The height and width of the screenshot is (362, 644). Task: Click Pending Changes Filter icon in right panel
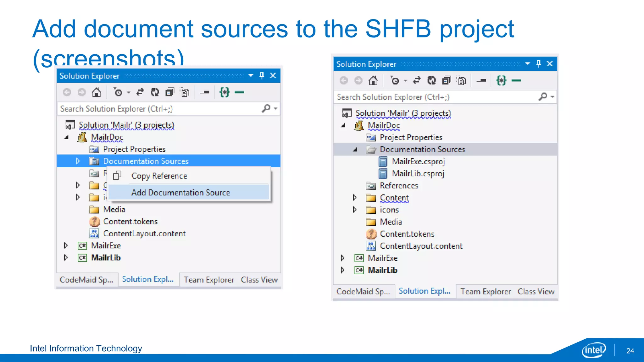[395, 80]
